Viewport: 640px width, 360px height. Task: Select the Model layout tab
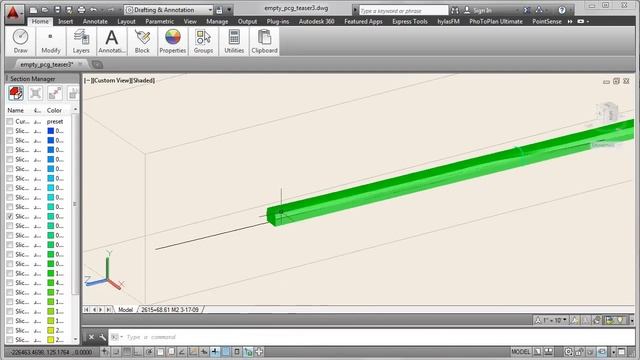click(x=125, y=310)
